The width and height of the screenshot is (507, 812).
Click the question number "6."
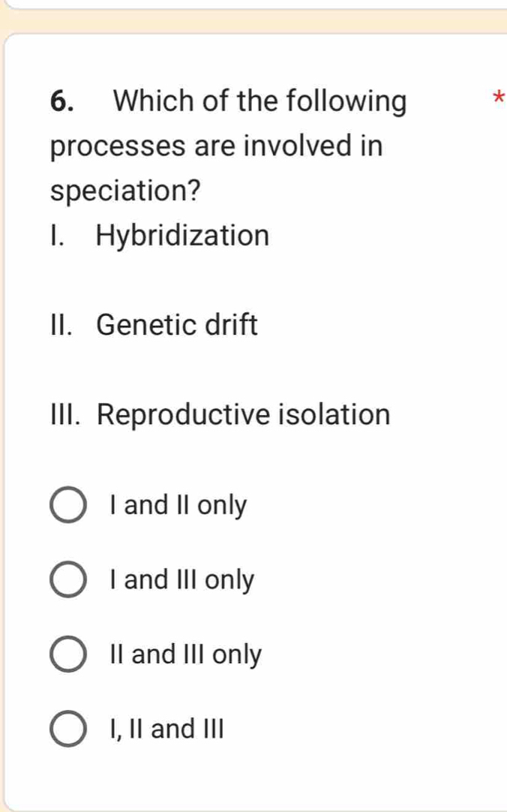point(60,101)
